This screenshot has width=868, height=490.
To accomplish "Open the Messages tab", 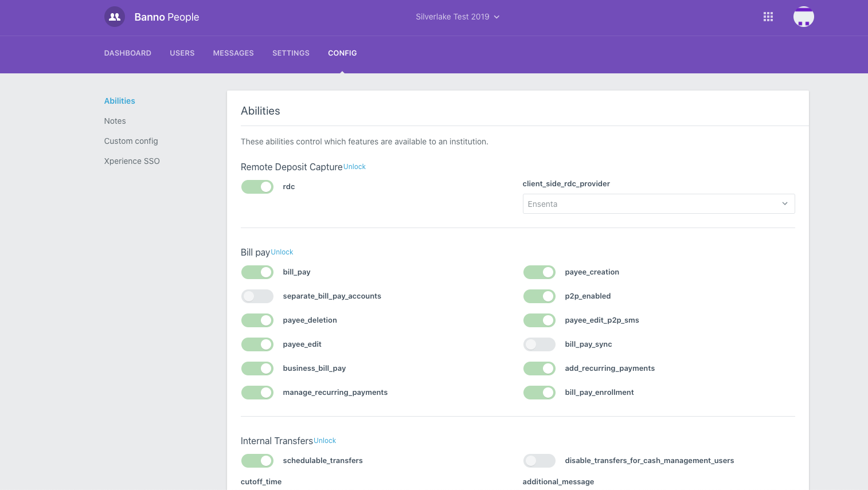I will pyautogui.click(x=233, y=53).
